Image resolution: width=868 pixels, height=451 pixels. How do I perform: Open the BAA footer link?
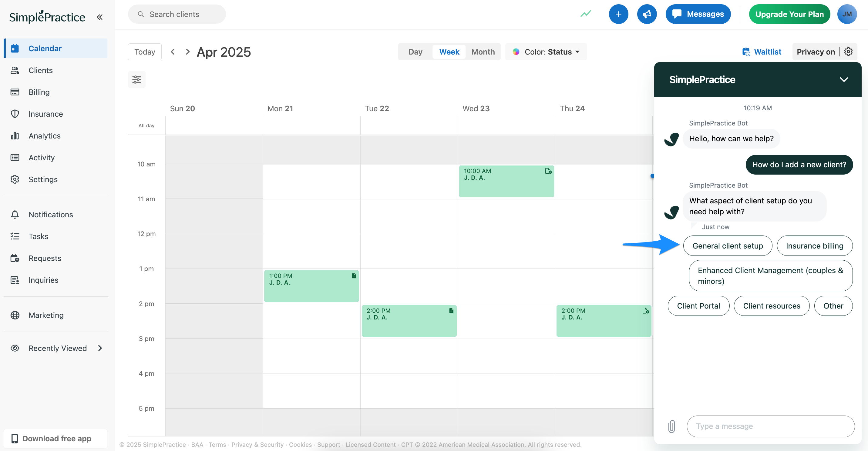tap(197, 444)
